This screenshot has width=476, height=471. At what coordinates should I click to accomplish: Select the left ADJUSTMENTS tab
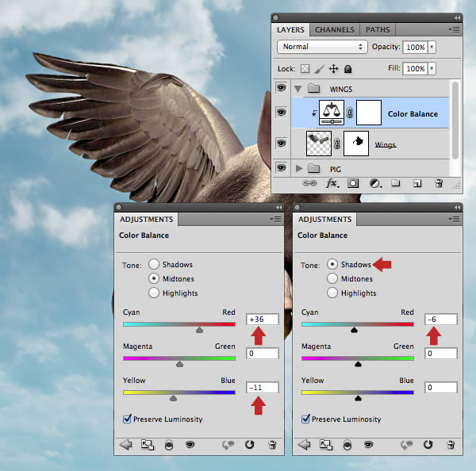[146, 220]
